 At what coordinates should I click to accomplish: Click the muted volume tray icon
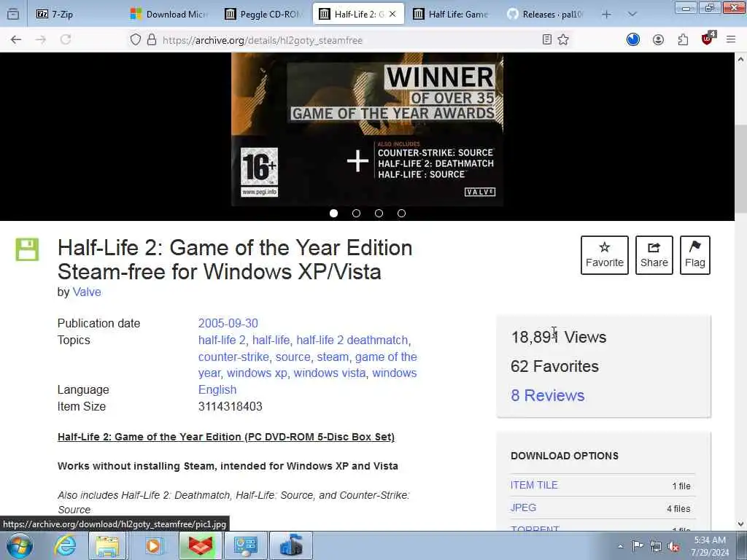(x=673, y=547)
